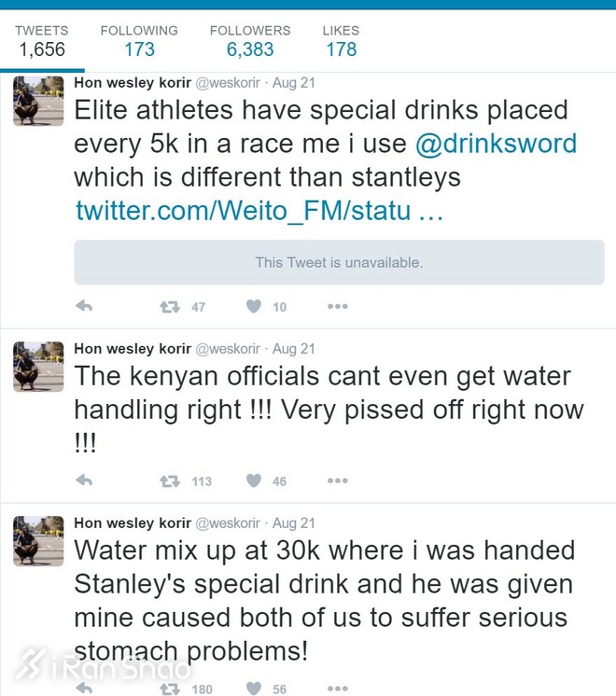The width and height of the screenshot is (616, 696).
Task: Switch to the Tweets tab
Action: pos(42,41)
